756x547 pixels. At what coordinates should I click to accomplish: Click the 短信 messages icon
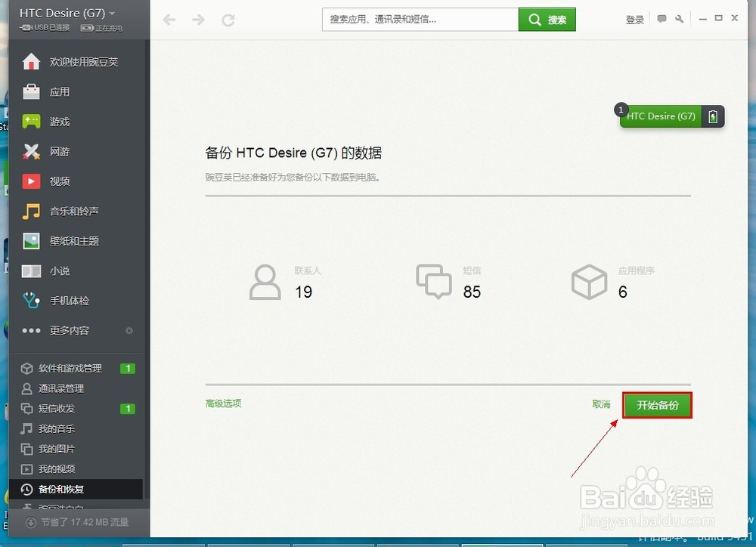(x=434, y=282)
